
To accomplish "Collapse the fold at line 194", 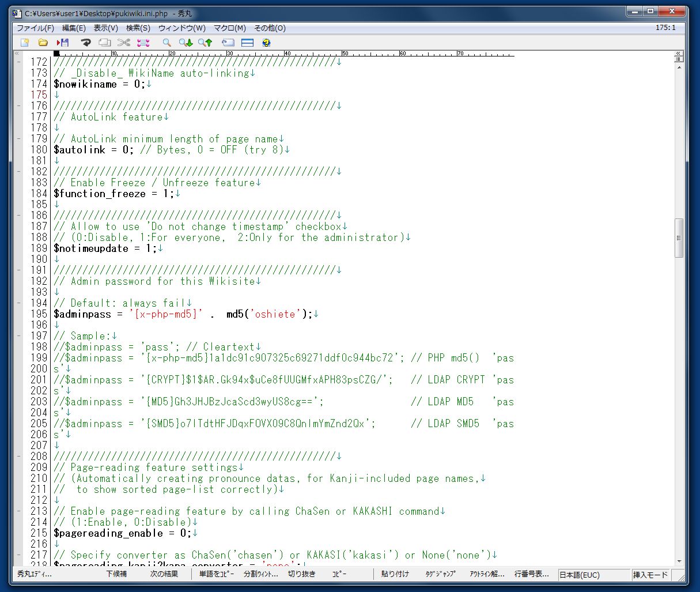I will (18, 303).
